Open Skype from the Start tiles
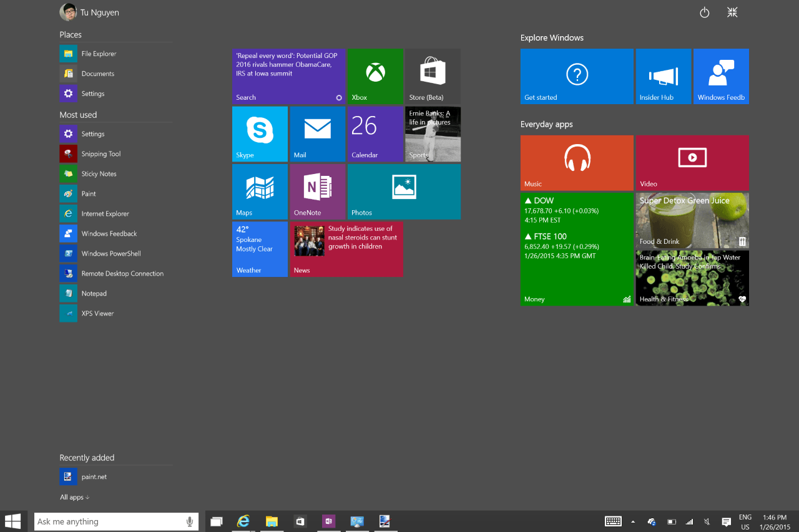Viewport: 799px width, 532px height. (259, 133)
